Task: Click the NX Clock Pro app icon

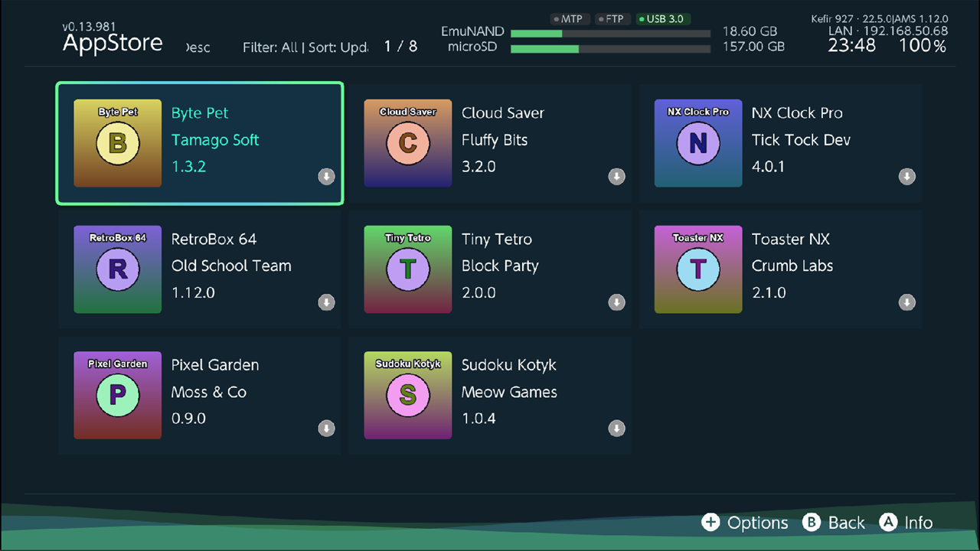Action: coord(697,143)
